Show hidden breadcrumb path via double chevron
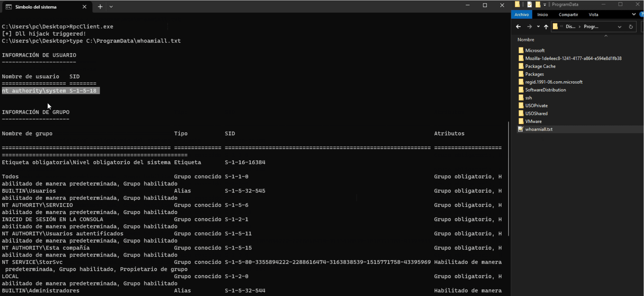 pyautogui.click(x=562, y=27)
